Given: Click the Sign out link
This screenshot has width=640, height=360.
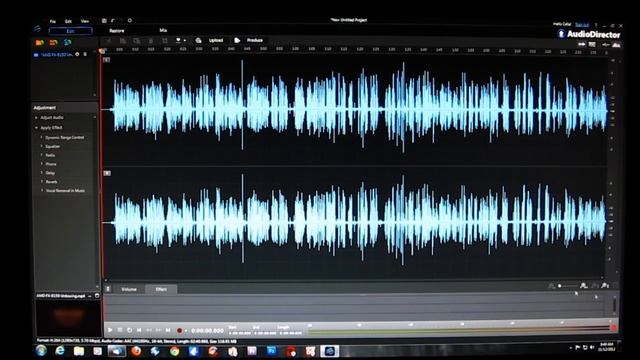Looking at the screenshot, I should tap(582, 24).
